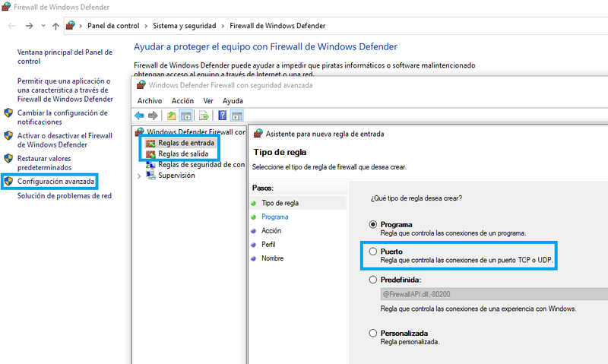Open Help via blue question mark icon
This screenshot has height=364, width=608.
pyautogui.click(x=222, y=116)
